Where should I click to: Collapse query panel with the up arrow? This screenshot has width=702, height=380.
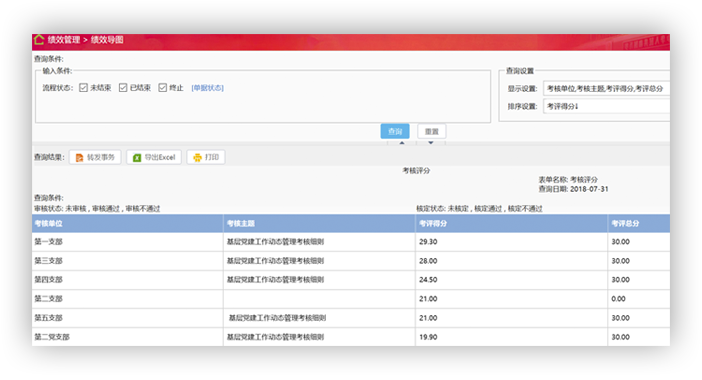pyautogui.click(x=402, y=143)
